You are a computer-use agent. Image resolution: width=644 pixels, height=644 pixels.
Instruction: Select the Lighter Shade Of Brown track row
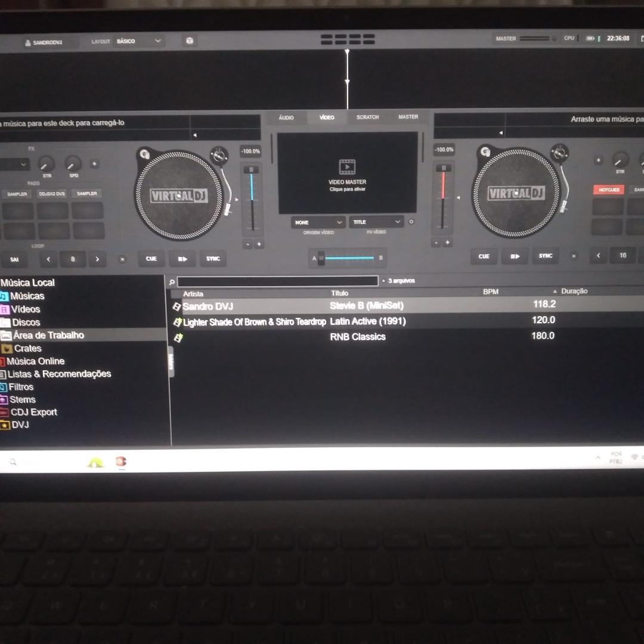[x=407, y=321]
